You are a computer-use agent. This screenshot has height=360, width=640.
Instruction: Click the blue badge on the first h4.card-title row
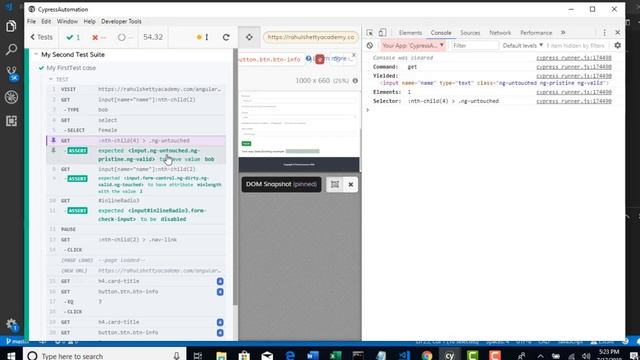pos(220,281)
